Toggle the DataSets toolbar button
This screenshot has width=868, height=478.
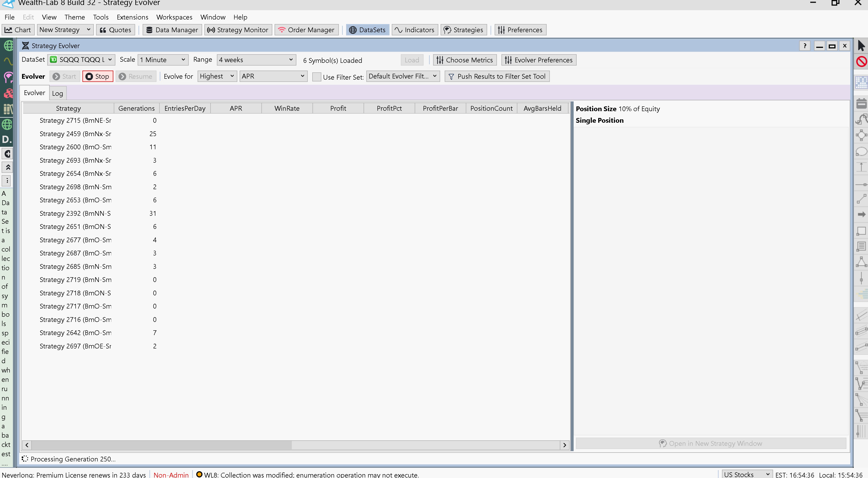(x=367, y=30)
